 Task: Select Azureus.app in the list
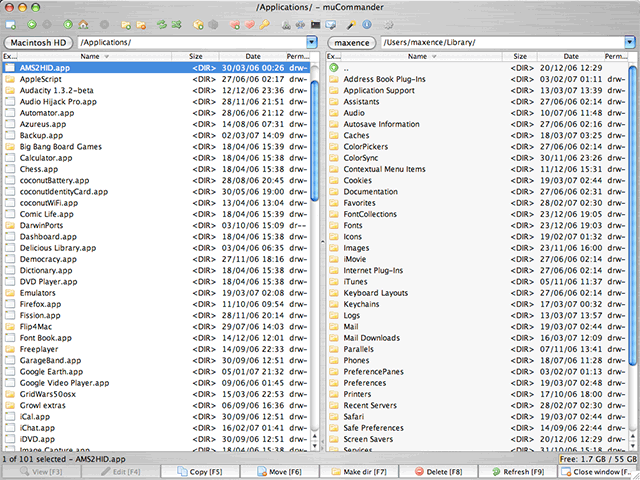click(x=156, y=124)
